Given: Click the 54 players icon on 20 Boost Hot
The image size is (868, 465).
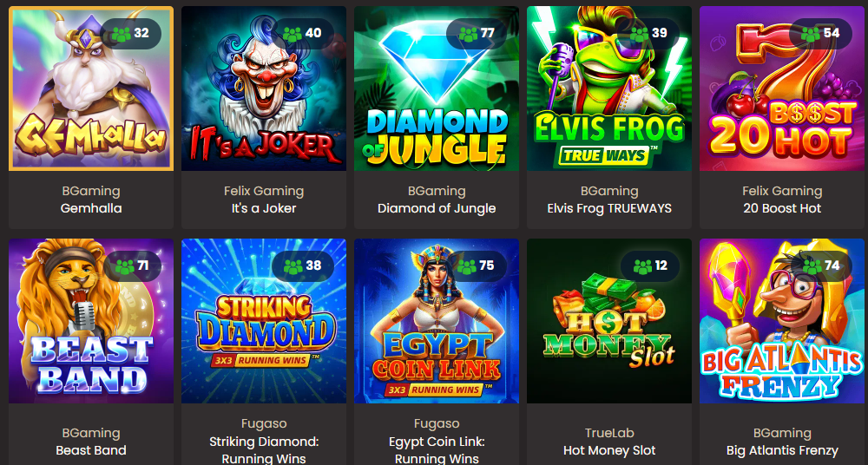Looking at the screenshot, I should coord(811,35).
